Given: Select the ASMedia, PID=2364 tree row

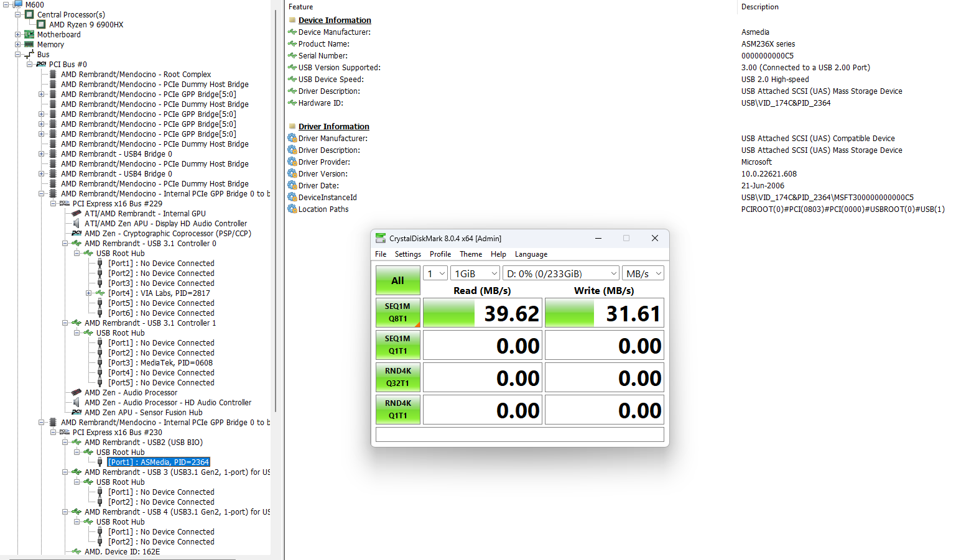Looking at the screenshot, I should tap(159, 462).
